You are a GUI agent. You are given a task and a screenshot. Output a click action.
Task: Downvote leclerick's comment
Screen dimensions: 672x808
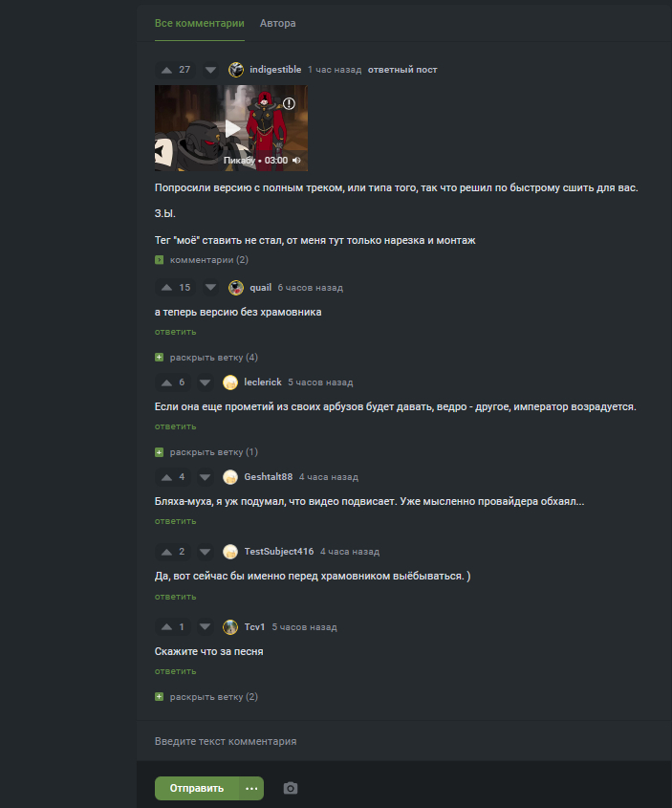(205, 382)
